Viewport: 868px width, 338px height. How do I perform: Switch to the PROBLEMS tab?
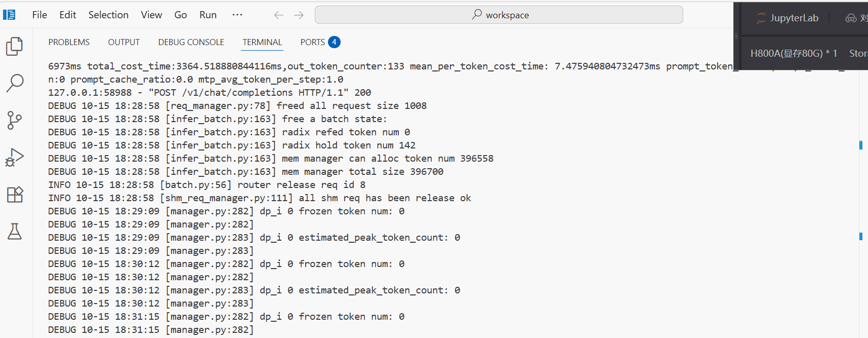click(69, 42)
